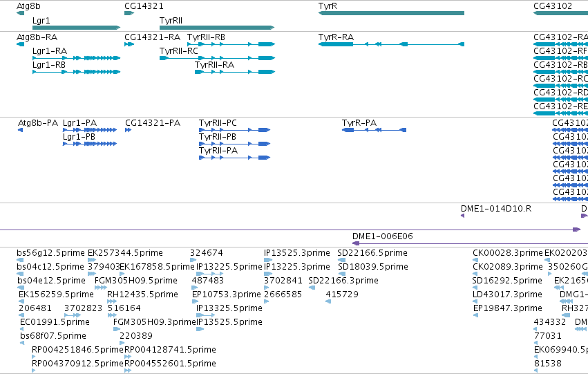Select the TyrRII-PB coding sequence label
This screenshot has height=374, width=588.
coord(218,137)
